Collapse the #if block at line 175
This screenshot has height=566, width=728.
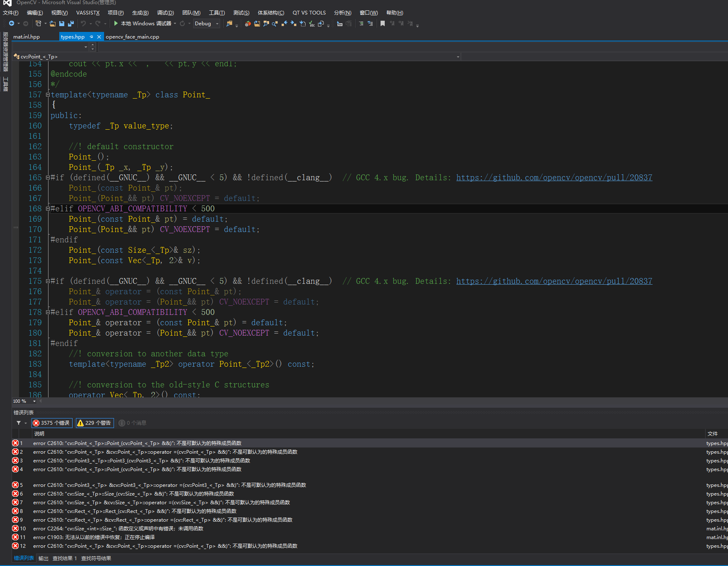pos(48,281)
